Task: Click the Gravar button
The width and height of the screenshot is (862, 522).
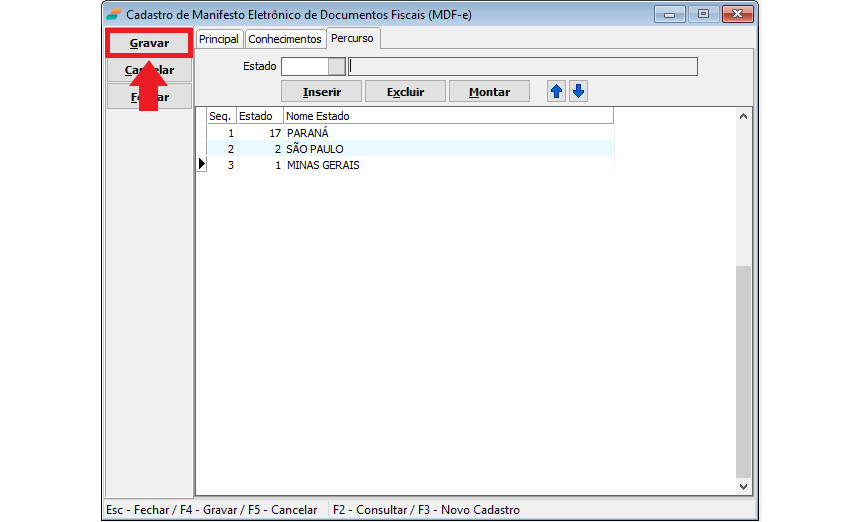Action: (x=149, y=44)
